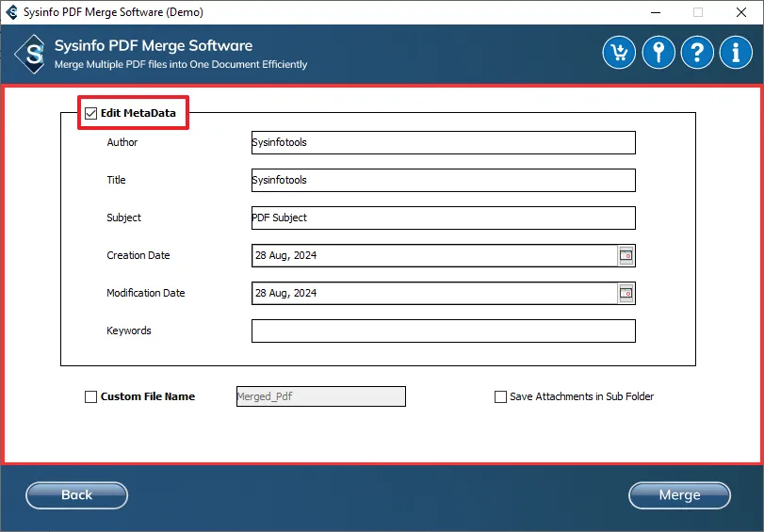Click the app icon in title bar
764x532 pixels.
[11, 12]
